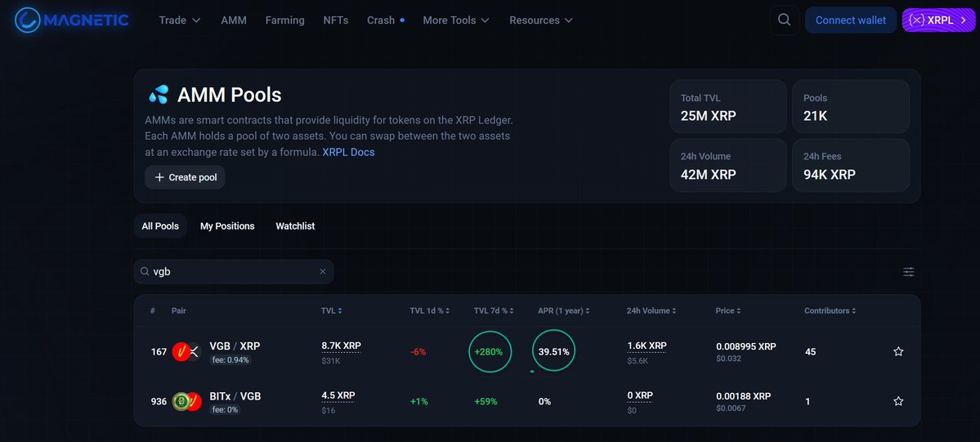Click the 0.008995 XRP price value
Screen dimensions: 980x442
(x=745, y=346)
